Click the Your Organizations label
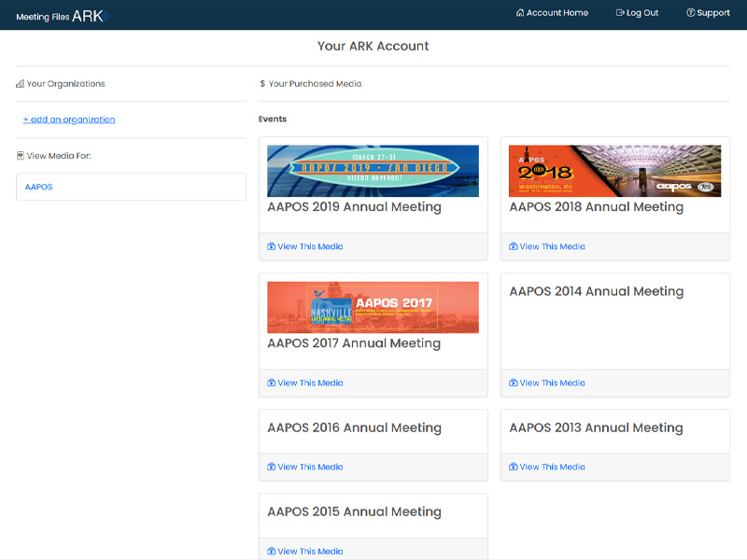Viewport: 747px width, 560px height. tap(65, 84)
